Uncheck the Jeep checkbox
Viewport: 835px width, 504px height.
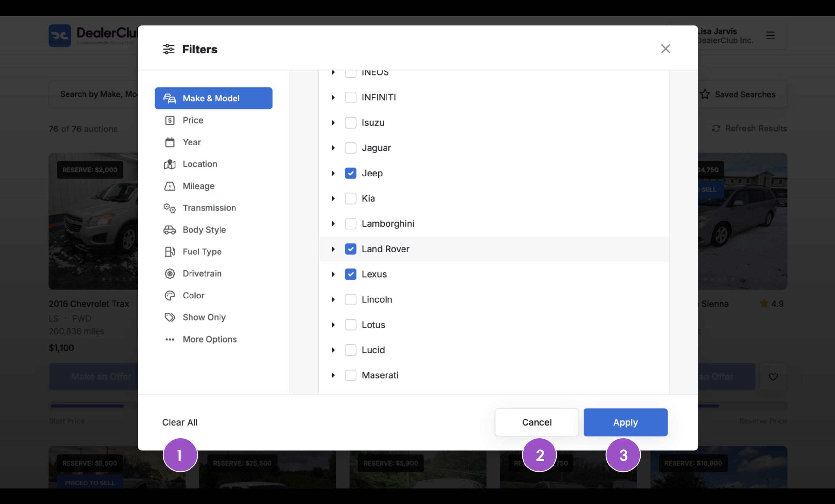tap(350, 173)
